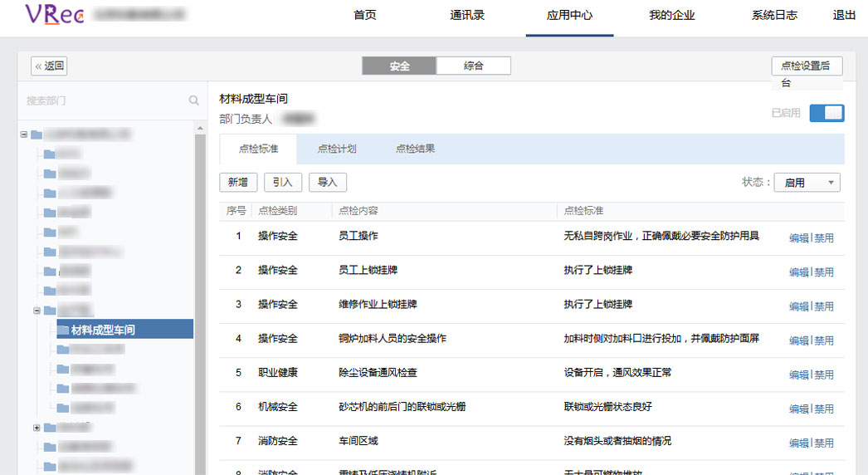Screen dimensions: 868x475
Task: Open the 点检标准 tab
Action: [259, 149]
